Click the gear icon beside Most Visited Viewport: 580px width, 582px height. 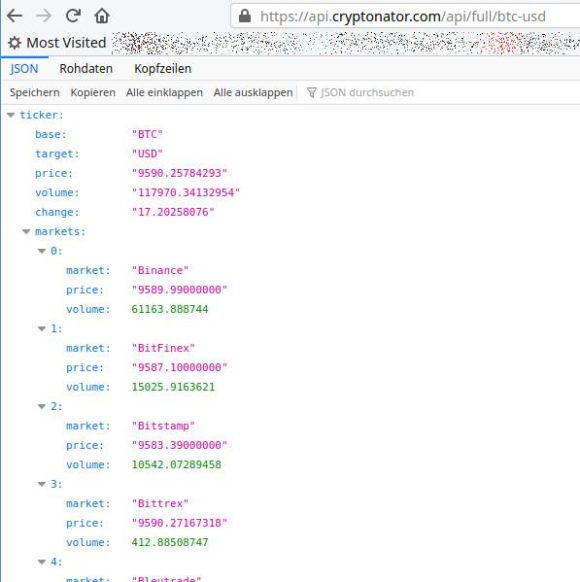tap(14, 43)
